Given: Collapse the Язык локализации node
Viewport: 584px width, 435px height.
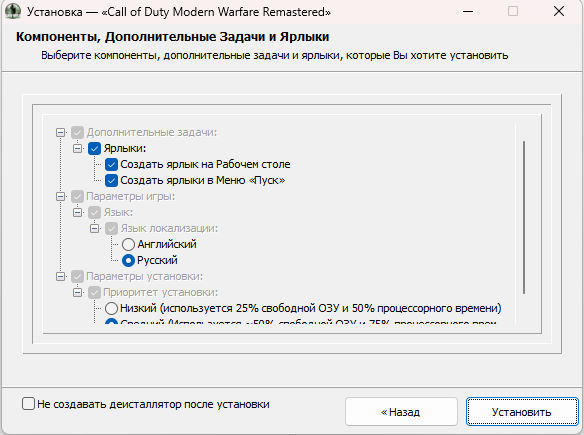Looking at the screenshot, I should pyautogui.click(x=95, y=229).
